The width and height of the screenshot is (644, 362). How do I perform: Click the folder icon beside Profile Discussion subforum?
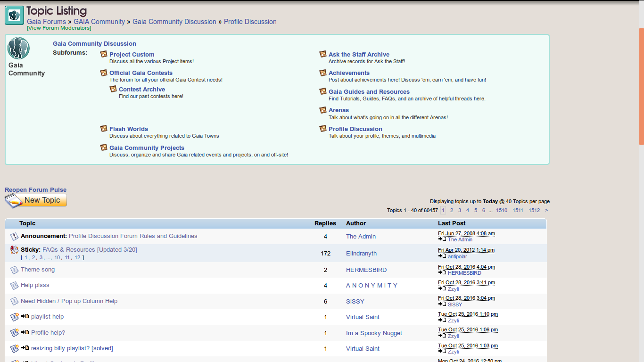(323, 129)
